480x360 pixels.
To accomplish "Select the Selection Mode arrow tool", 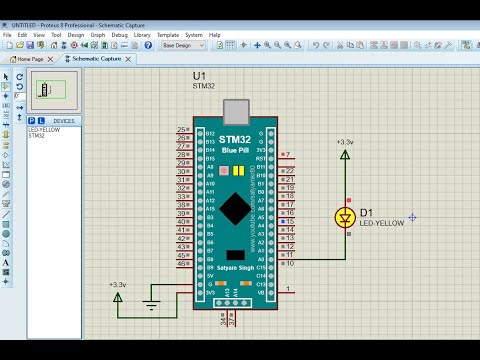I will tap(6, 77).
